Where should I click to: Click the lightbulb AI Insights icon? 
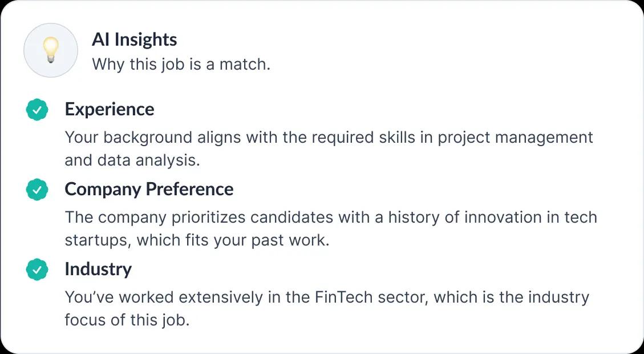[50, 50]
